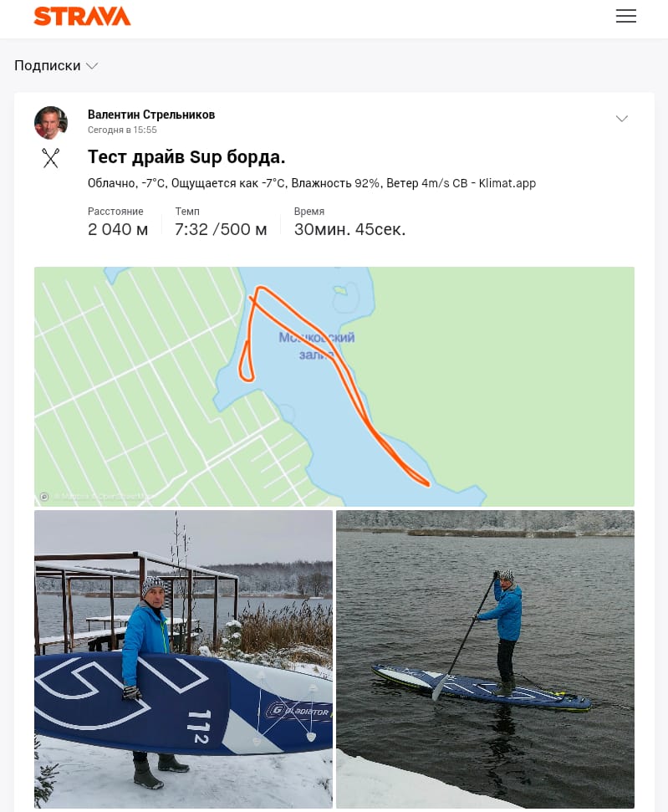Click the Strava logo
The width and height of the screenshot is (668, 812).
[x=82, y=16]
